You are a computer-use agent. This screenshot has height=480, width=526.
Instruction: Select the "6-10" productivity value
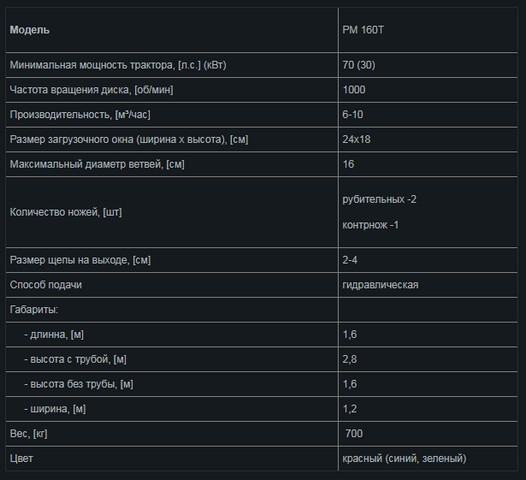(353, 114)
